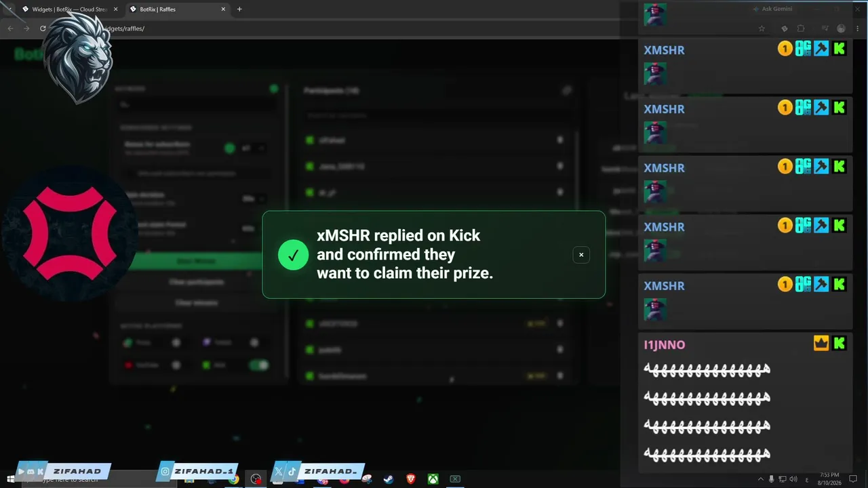This screenshot has width=868, height=488.
Task: Bookmark this page with the star icon
Action: pos(762,28)
